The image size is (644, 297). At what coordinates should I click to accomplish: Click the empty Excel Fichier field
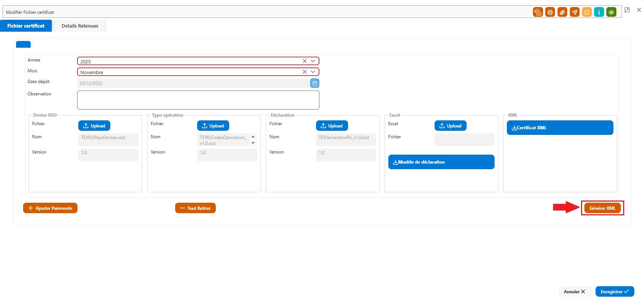pyautogui.click(x=464, y=140)
